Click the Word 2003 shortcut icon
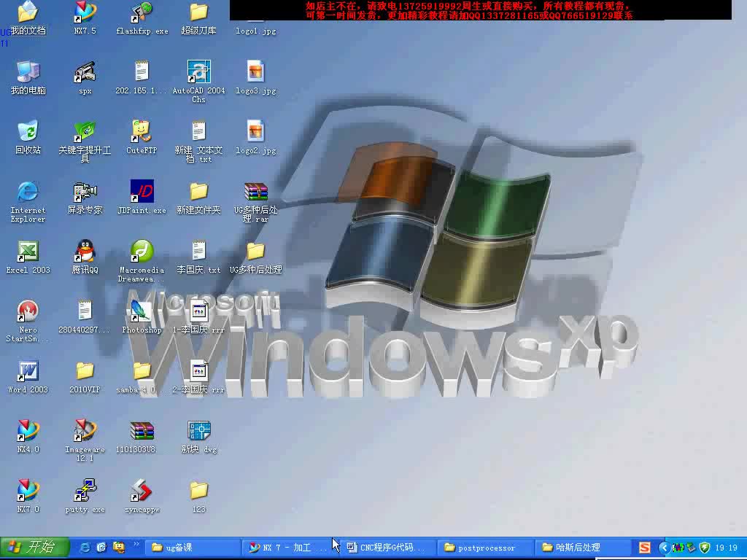The height and width of the screenshot is (560, 747). pos(28,371)
